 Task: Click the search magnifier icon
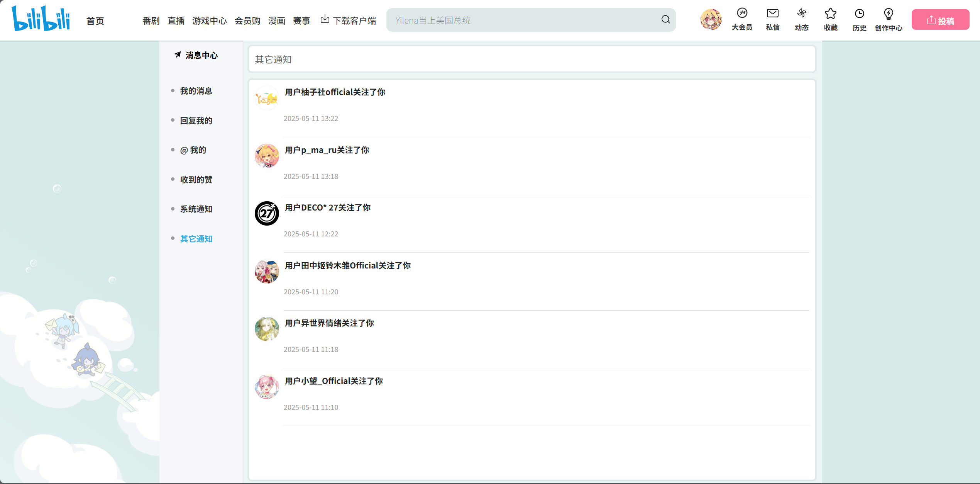tap(665, 20)
